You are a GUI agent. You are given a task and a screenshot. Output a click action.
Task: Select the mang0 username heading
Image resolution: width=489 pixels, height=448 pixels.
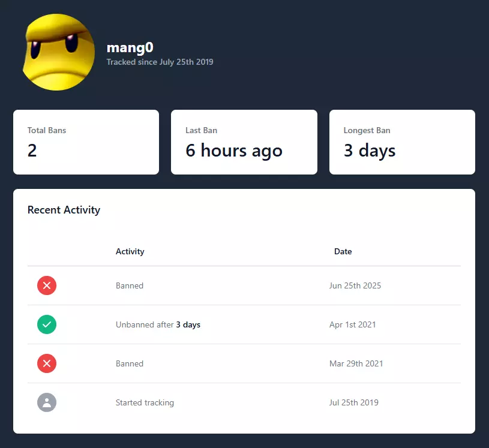click(130, 48)
